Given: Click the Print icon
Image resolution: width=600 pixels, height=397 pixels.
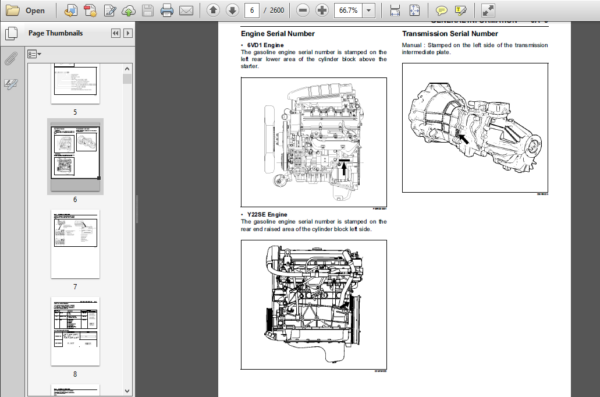Looking at the screenshot, I should (167, 10).
